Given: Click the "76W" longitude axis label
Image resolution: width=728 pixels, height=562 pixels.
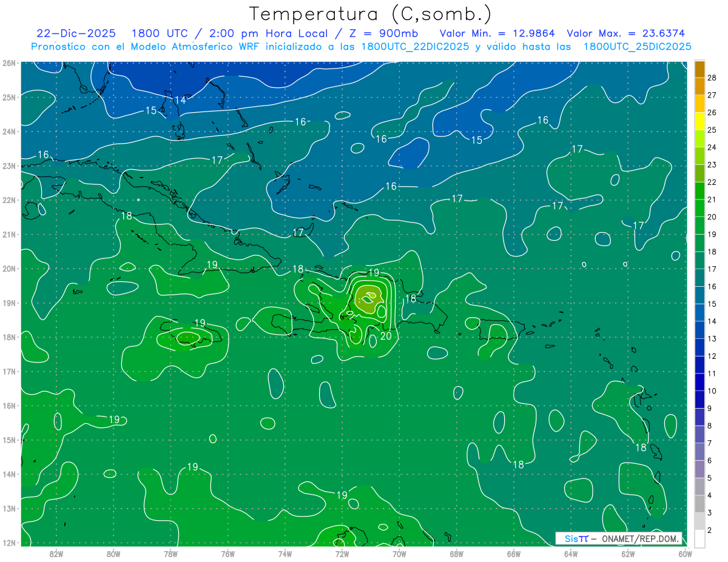Looking at the screenshot, I should (x=227, y=553).
